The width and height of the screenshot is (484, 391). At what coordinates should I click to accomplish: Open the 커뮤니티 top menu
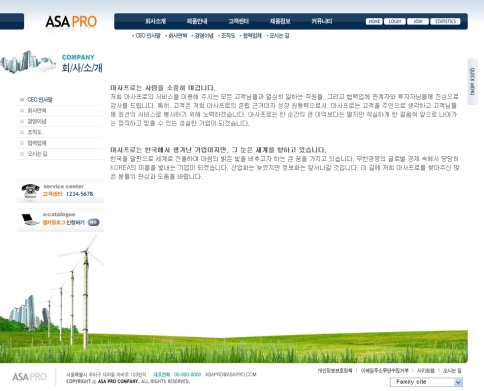pos(322,21)
